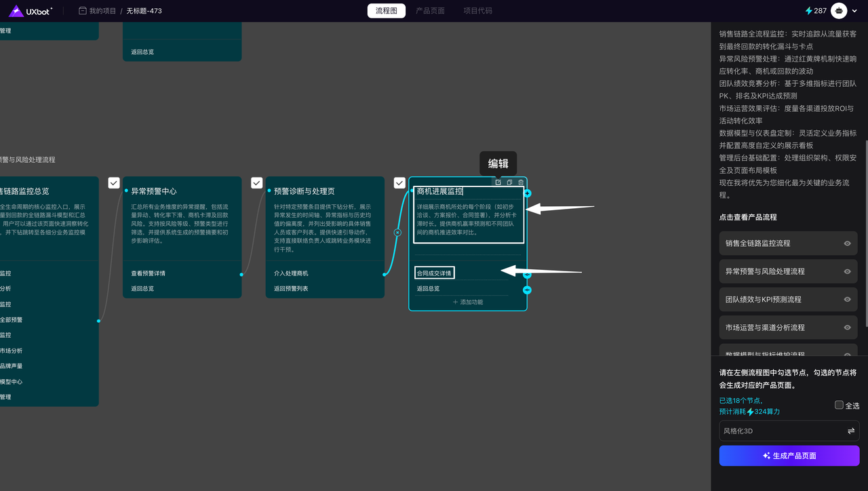Open 我的项目 breadcrumb link
Screen dimensions: 868x491
(x=102, y=11)
